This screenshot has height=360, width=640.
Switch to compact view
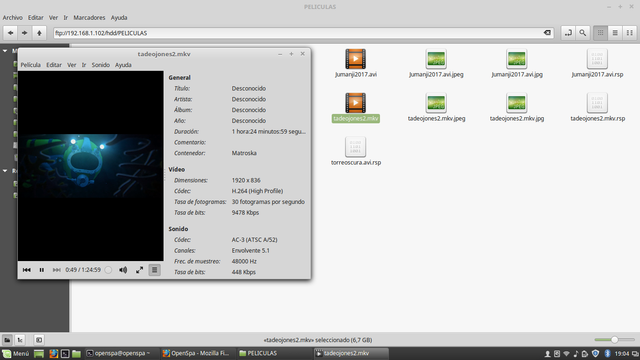coord(630,33)
